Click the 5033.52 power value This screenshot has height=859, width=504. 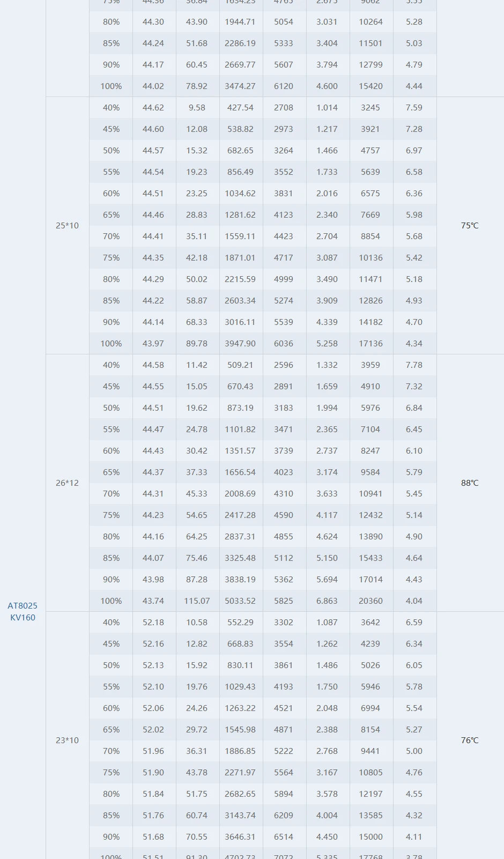pos(240,601)
